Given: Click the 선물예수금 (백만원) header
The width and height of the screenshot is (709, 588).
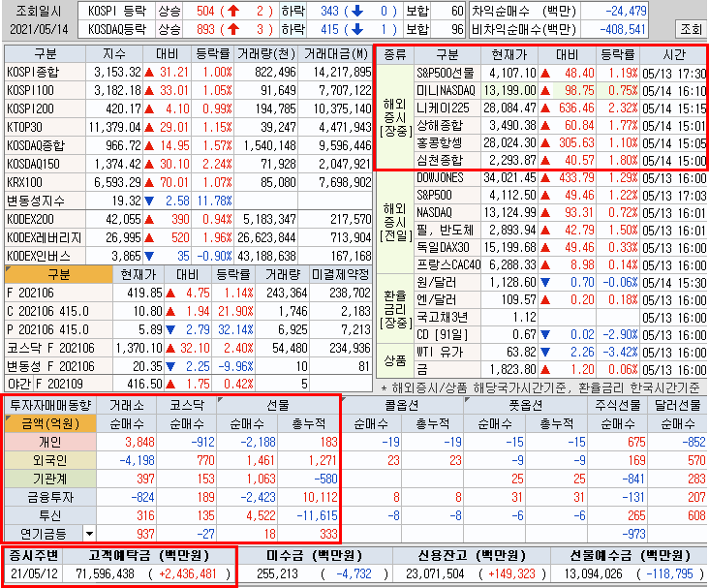Looking at the screenshot, I should coord(630,555).
